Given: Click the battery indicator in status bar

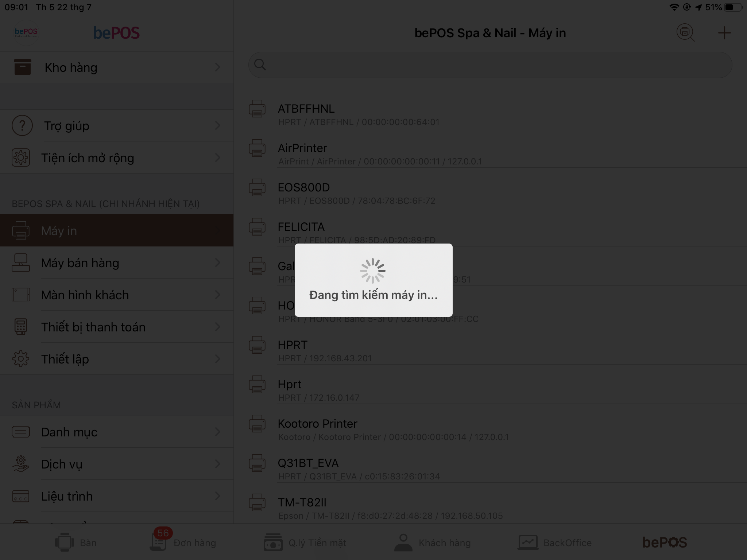Looking at the screenshot, I should click(734, 7).
